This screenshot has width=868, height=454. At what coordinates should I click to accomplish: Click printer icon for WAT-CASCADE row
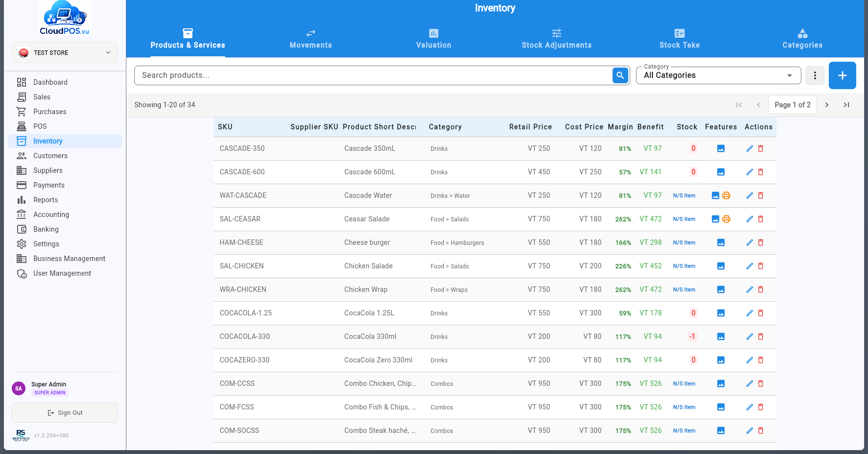pyautogui.click(x=726, y=195)
